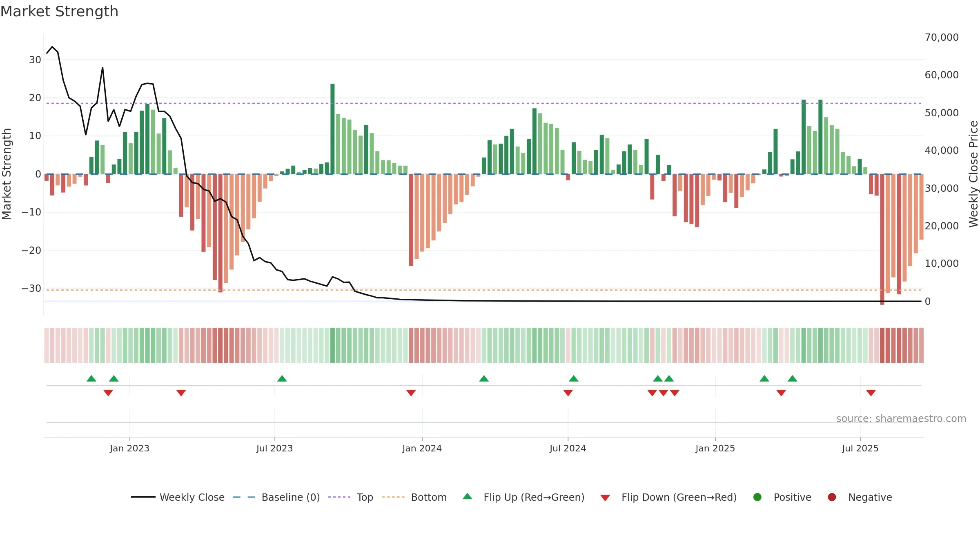
Task: Toggle the Positive legend entry
Action: coord(782,497)
